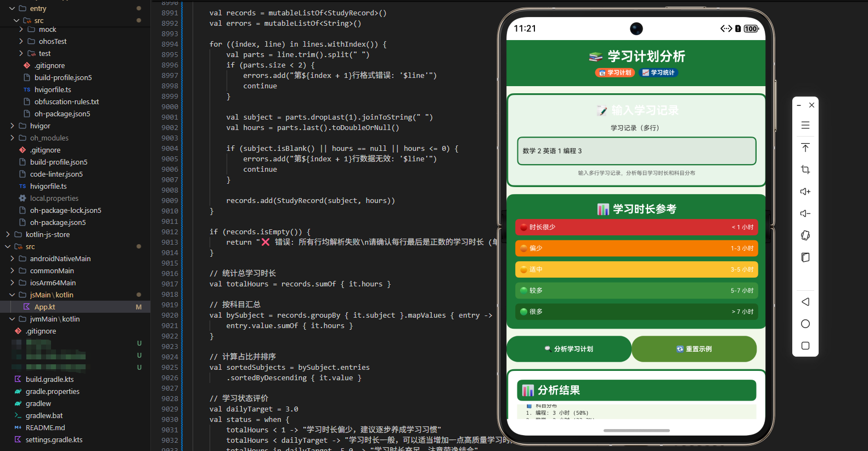
Task: Click the battery icon in phone status bar
Action: (751, 29)
